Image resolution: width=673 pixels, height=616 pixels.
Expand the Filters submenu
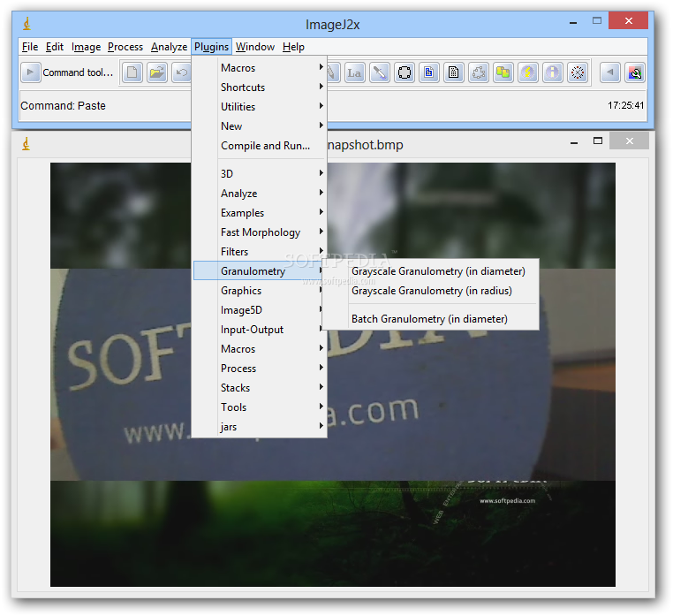tap(260, 251)
